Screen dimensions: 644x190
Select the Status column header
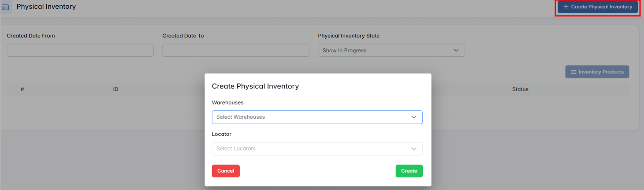click(520, 89)
